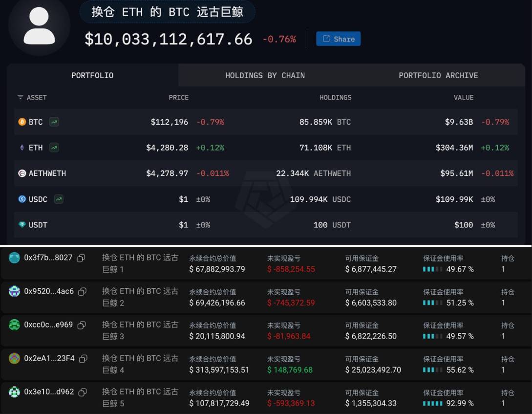
Task: Open the PORTFOLIO ARCHIVE tab
Action: pos(438,75)
